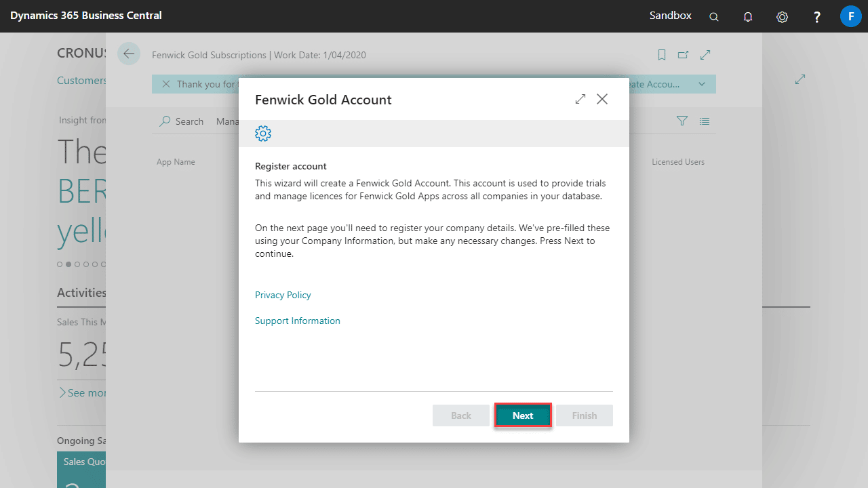
Task: Open the notifications bell
Action: [748, 17]
